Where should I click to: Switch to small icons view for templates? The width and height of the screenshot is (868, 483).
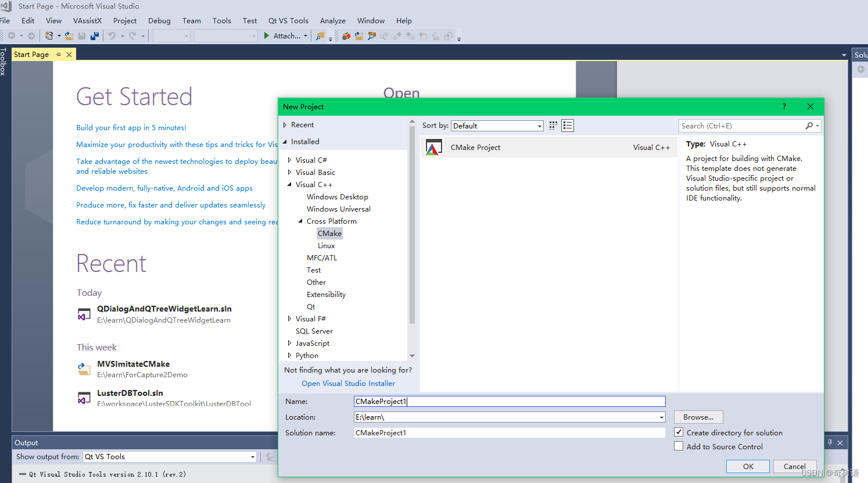pos(553,125)
